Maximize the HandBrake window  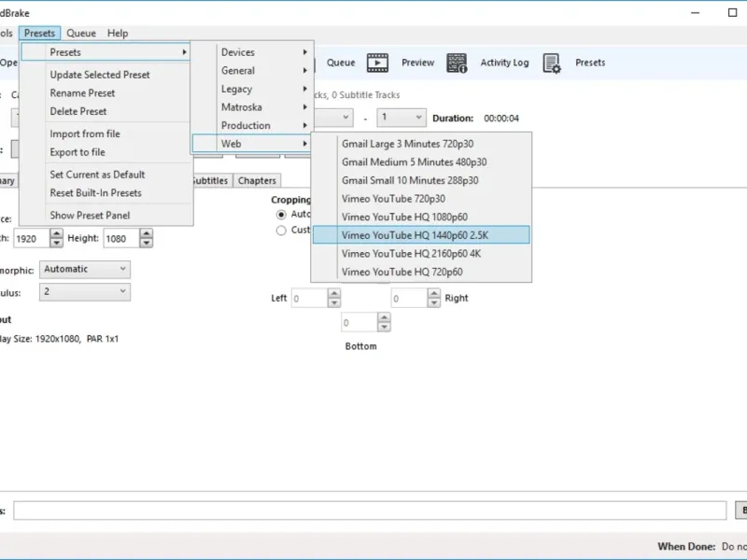coord(733,13)
